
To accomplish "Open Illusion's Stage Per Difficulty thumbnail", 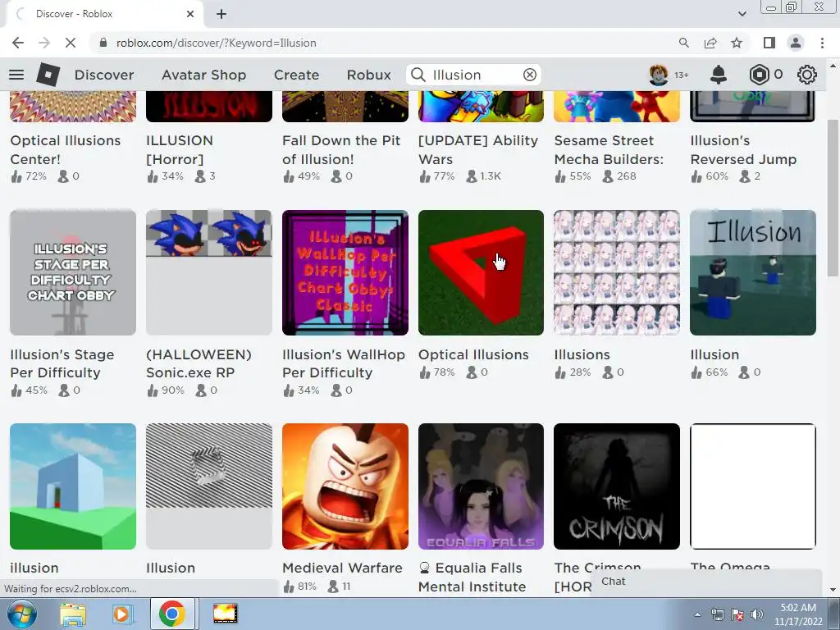I will coord(73,272).
